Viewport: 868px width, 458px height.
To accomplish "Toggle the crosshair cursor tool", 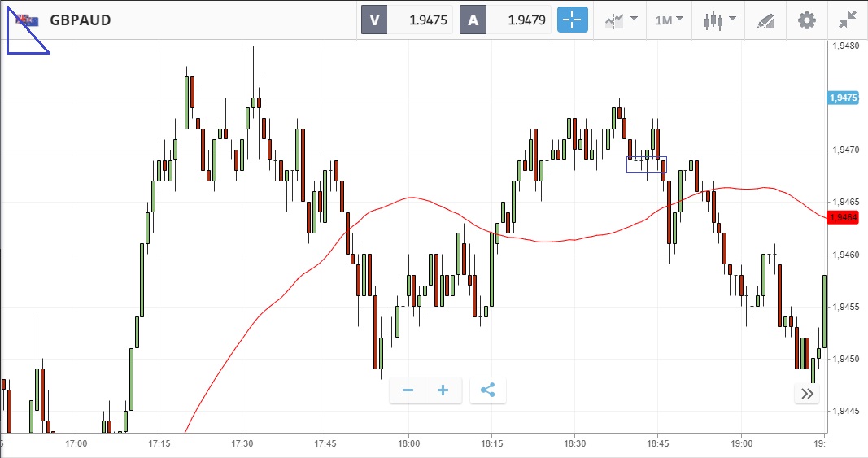I will pos(572,20).
